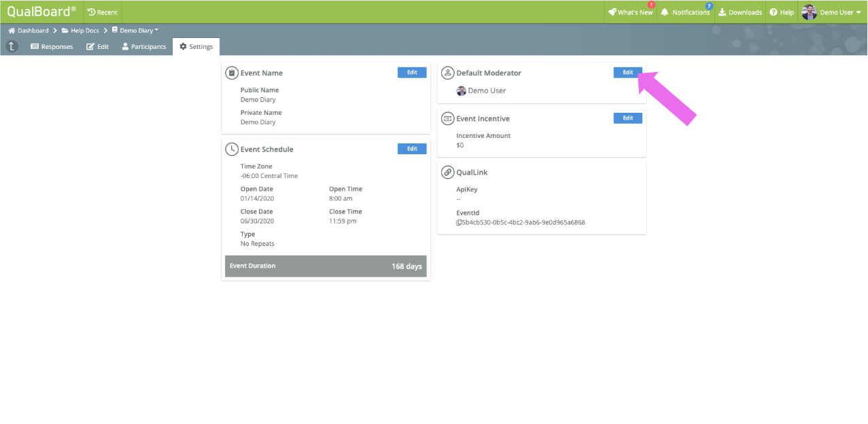Screen dimensions: 868x424
Task: Click the Downloads tray icon
Action: pyautogui.click(x=722, y=12)
